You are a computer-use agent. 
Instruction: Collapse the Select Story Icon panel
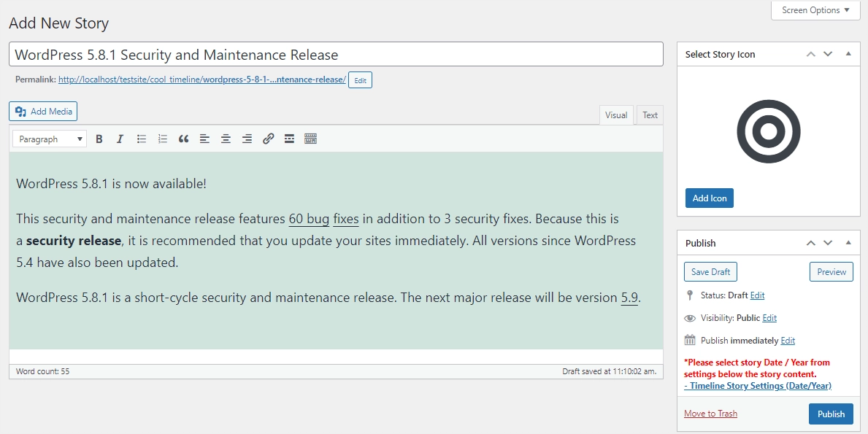tap(848, 54)
